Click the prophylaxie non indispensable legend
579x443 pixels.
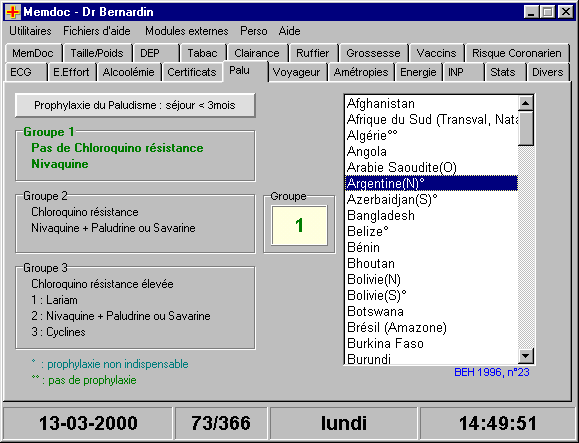(110, 364)
